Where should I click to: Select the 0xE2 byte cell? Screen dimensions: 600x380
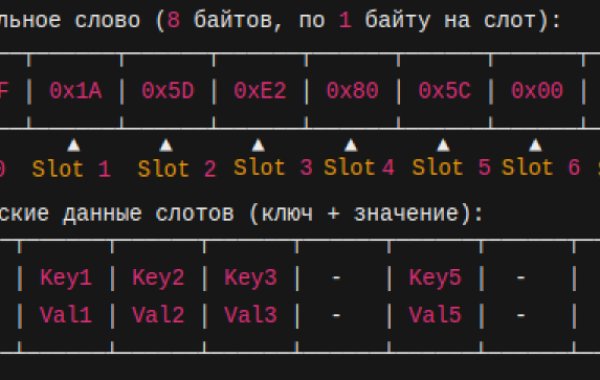pyautogui.click(x=260, y=91)
